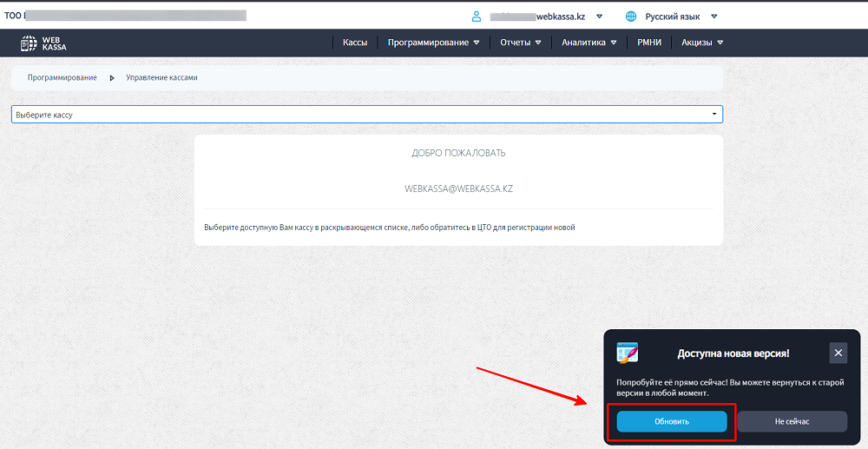Open the Русский язык language selector

coord(673,17)
